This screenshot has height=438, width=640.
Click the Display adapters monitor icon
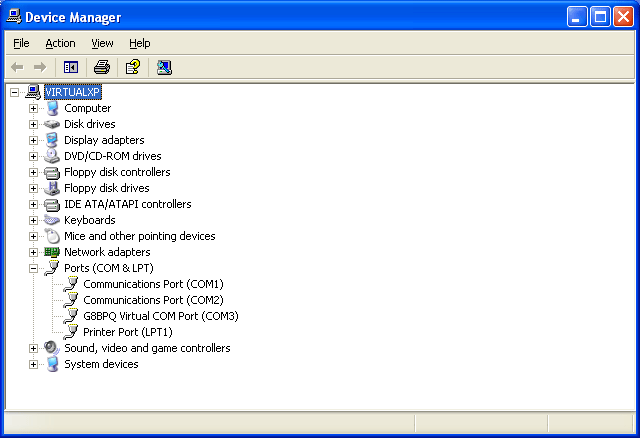pos(52,140)
